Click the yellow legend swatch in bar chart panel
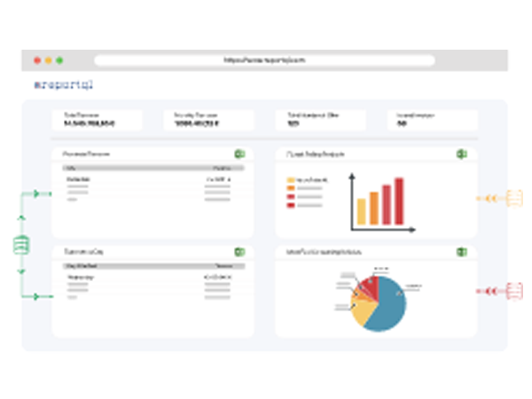 click(290, 180)
